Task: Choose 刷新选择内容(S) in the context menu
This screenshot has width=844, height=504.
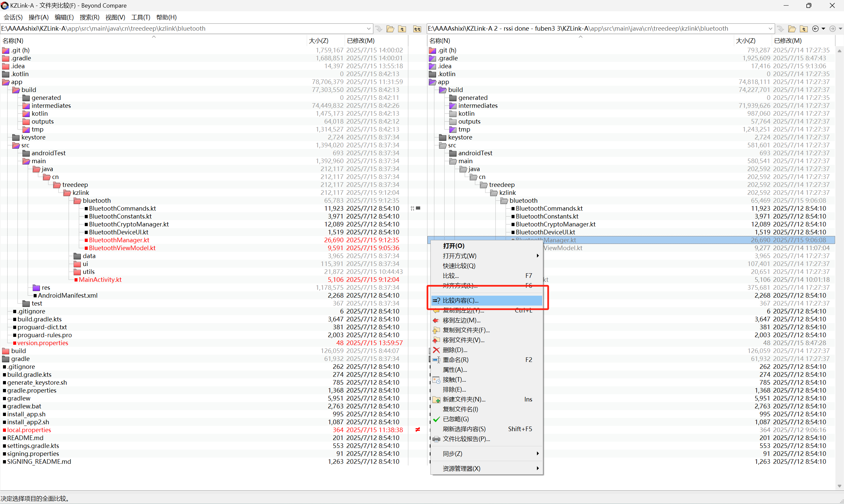Action: (486, 429)
